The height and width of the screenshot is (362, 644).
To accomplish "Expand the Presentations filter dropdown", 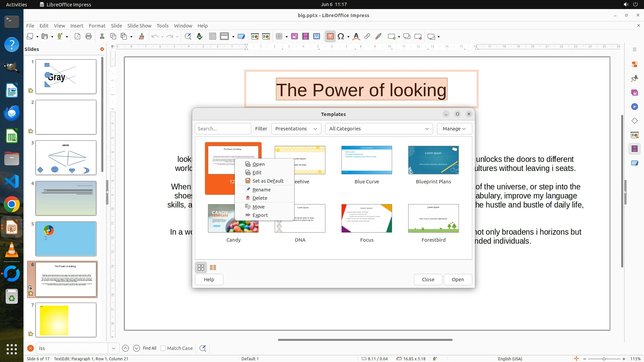I will pyautogui.click(x=296, y=129).
